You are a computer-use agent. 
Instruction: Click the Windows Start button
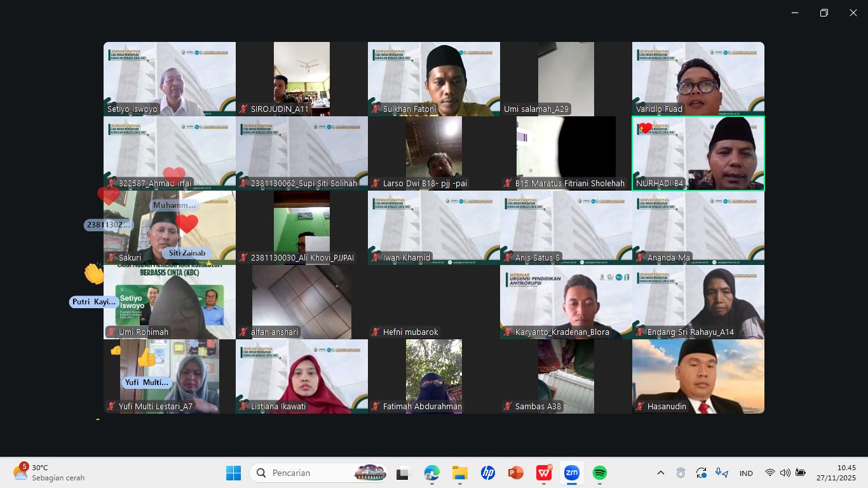tap(233, 473)
